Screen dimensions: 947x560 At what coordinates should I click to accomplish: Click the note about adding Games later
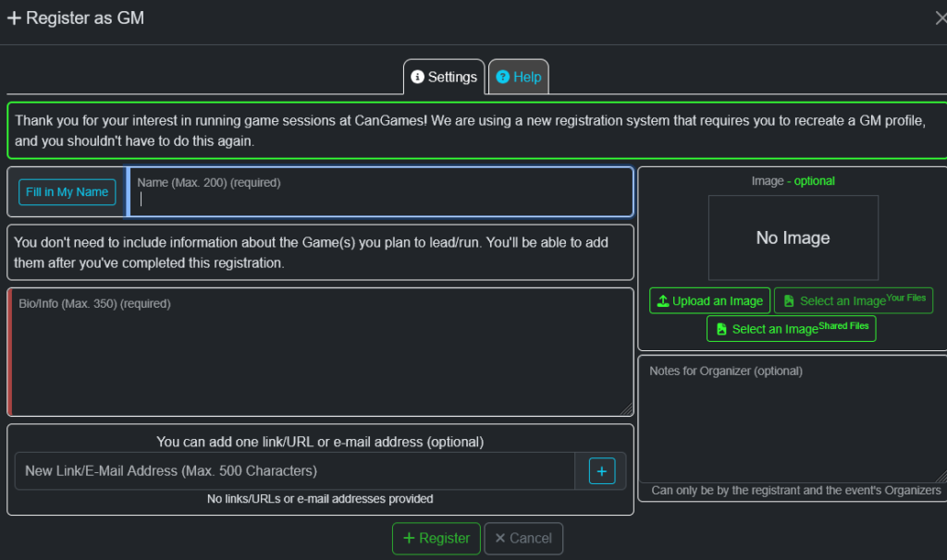(320, 252)
